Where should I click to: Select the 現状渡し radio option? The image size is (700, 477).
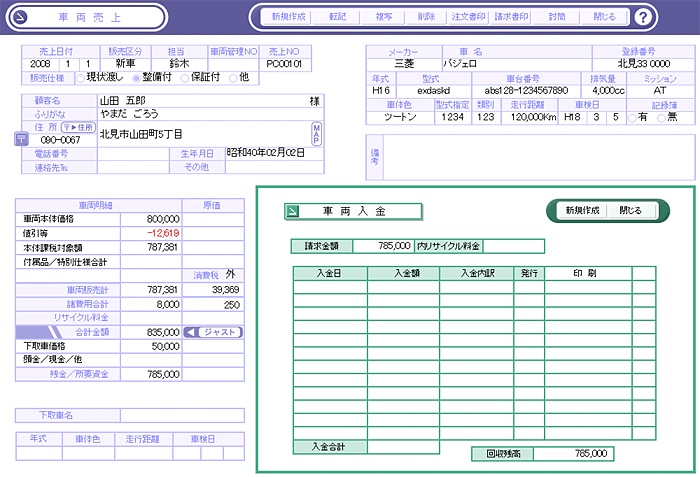(79, 77)
